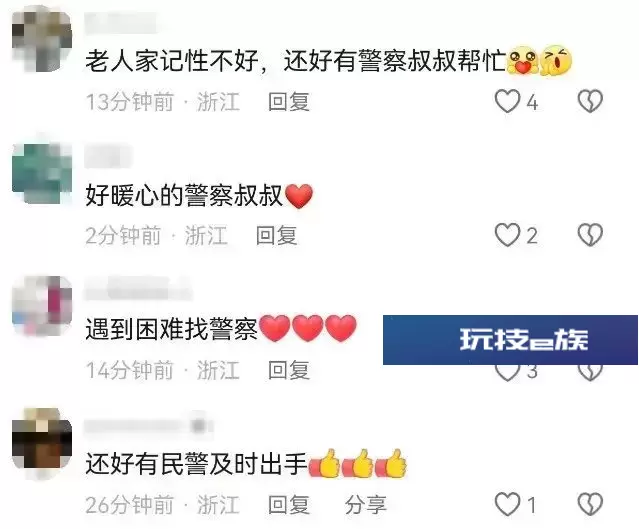The width and height of the screenshot is (639, 529).
Task: Tap 分享 on the last comment
Action: 366,505
